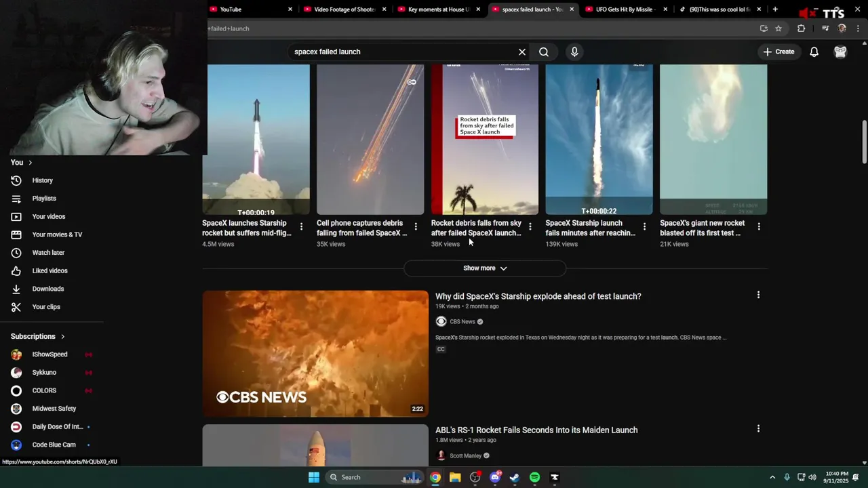Expand Show more shorts

485,268
